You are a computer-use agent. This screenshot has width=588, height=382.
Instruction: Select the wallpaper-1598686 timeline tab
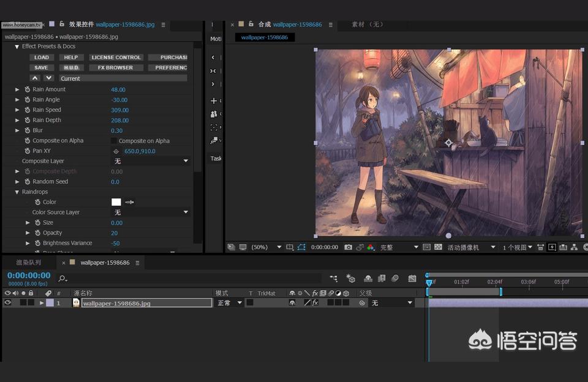[x=105, y=263]
